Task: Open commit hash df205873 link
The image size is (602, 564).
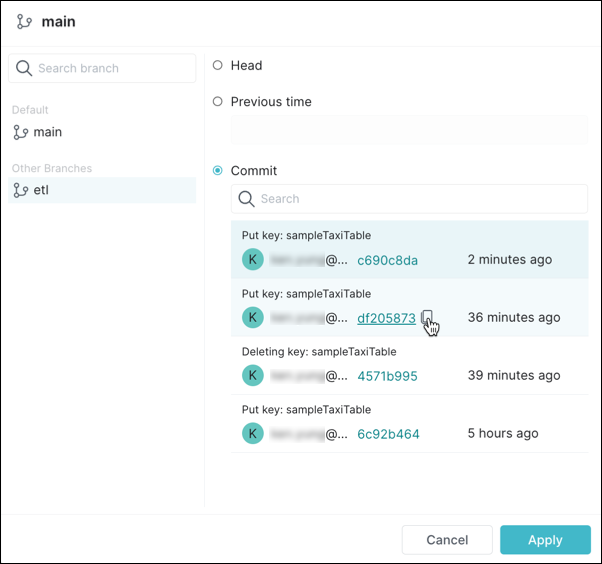Action: tap(386, 318)
